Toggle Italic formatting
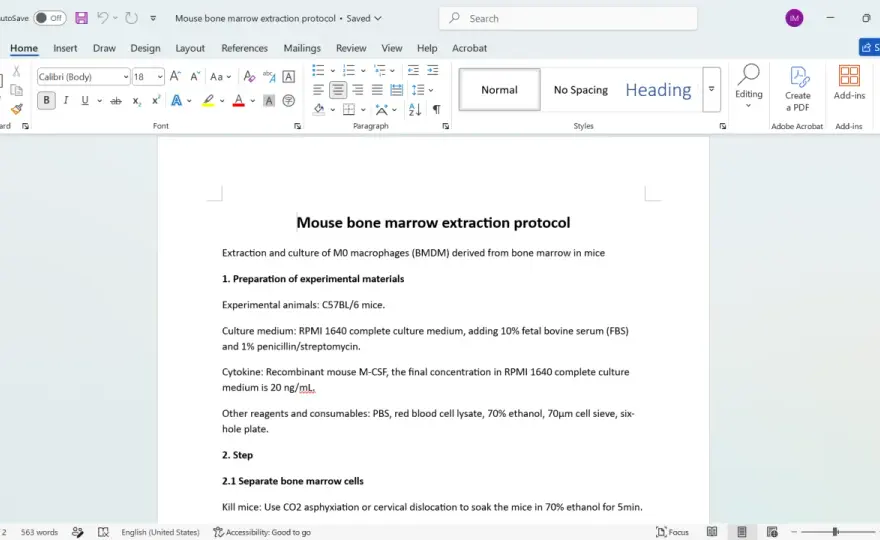 click(x=66, y=101)
